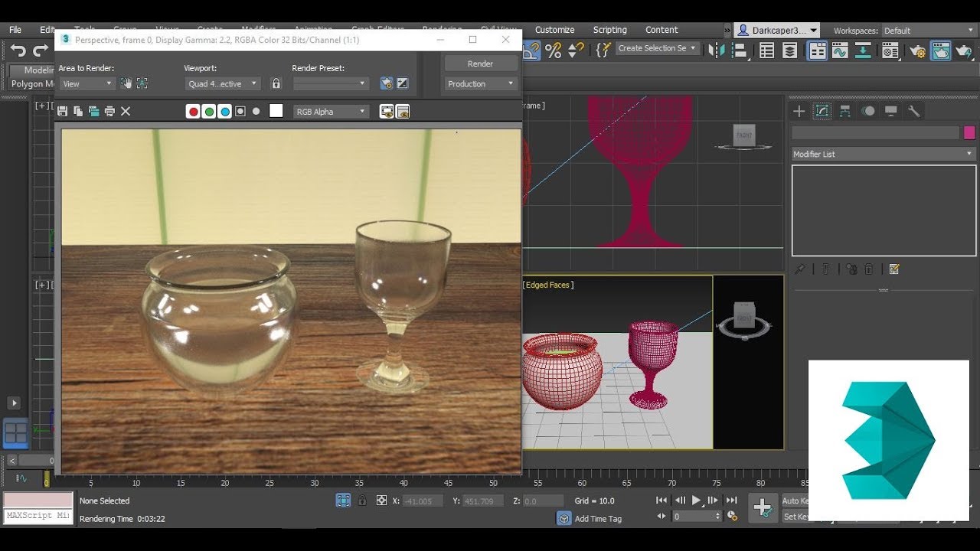Viewport: 980px width, 551px height.
Task: Switch to the Hierarchy panel icon
Action: (844, 111)
